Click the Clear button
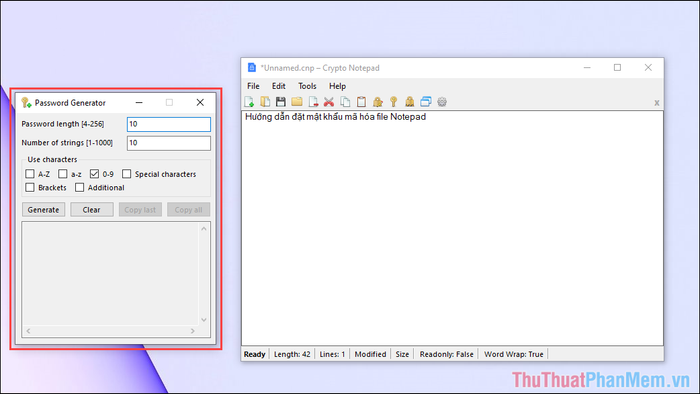The width and height of the screenshot is (700, 394). pyautogui.click(x=92, y=210)
